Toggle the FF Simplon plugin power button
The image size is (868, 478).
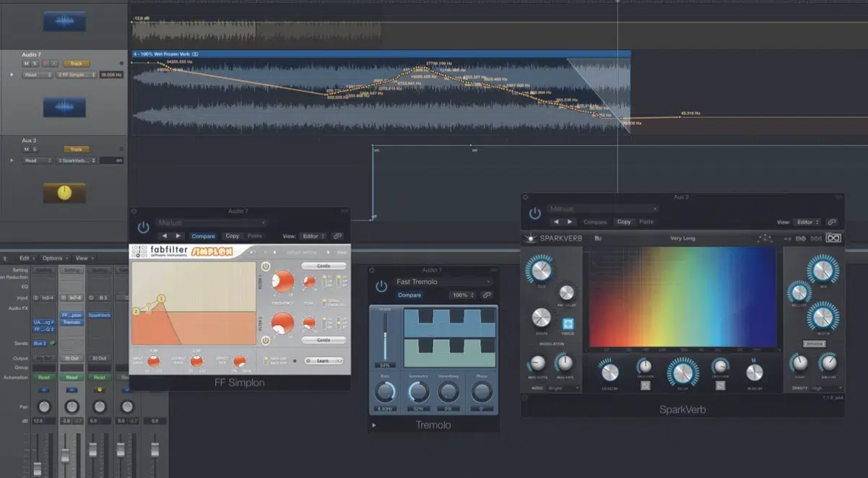[143, 227]
